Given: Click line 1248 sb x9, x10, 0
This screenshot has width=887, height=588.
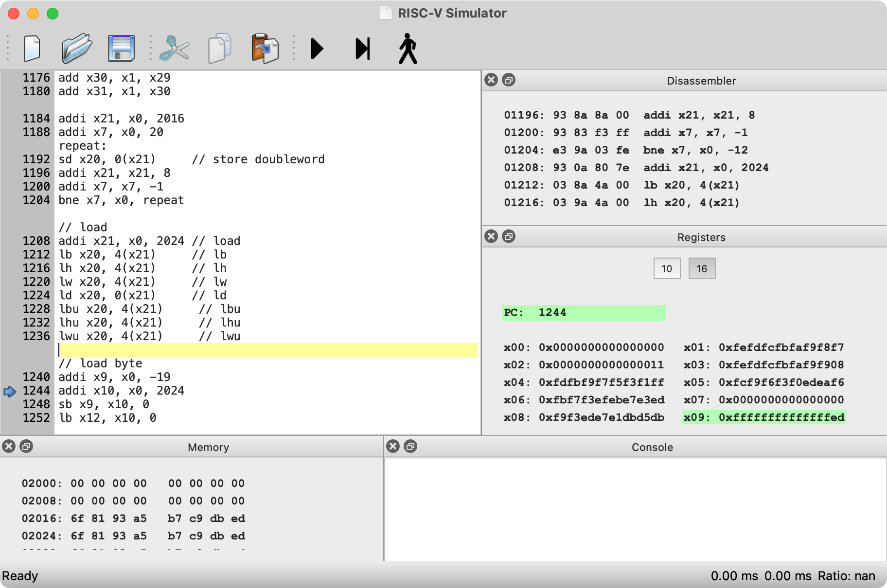Looking at the screenshot, I should point(104,404).
